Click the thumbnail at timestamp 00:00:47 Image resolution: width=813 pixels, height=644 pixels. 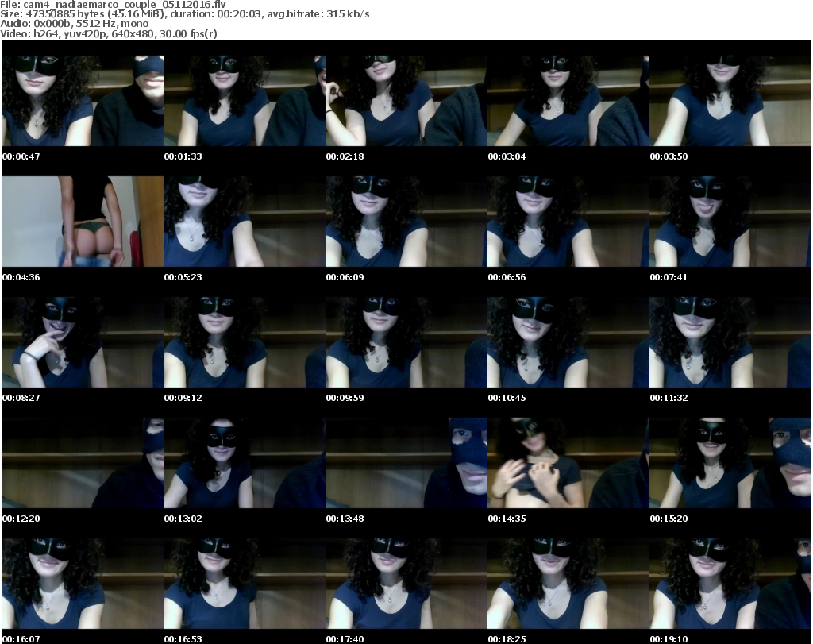point(82,101)
